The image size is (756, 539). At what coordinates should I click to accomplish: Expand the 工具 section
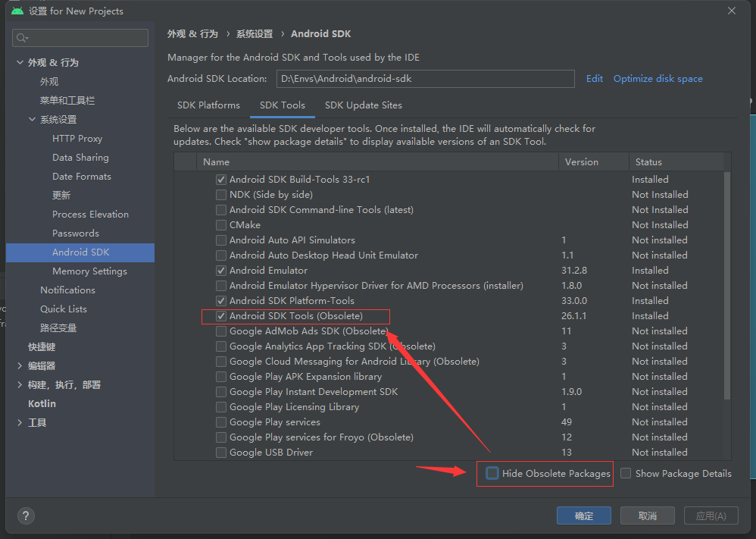20,423
